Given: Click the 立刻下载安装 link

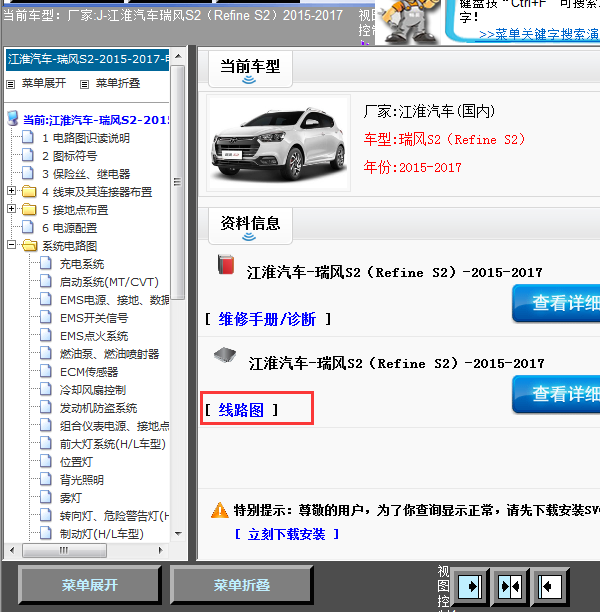Looking at the screenshot, I should (x=287, y=534).
